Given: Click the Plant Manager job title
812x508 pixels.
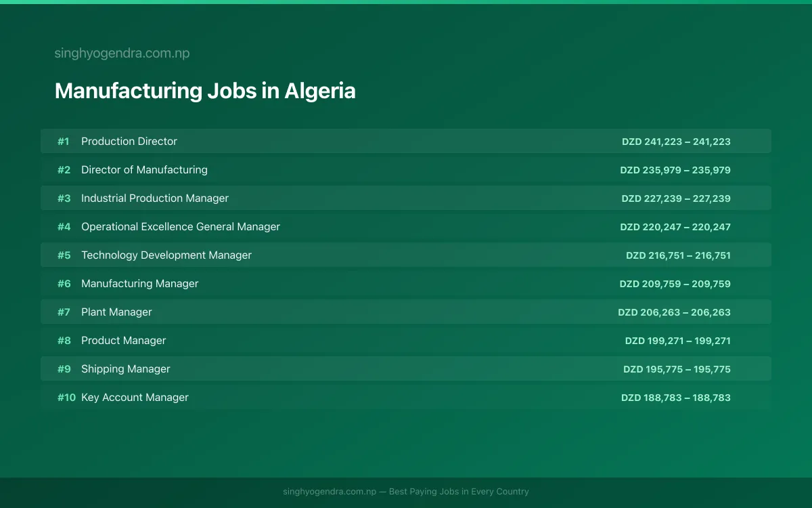Looking at the screenshot, I should click(x=116, y=312).
